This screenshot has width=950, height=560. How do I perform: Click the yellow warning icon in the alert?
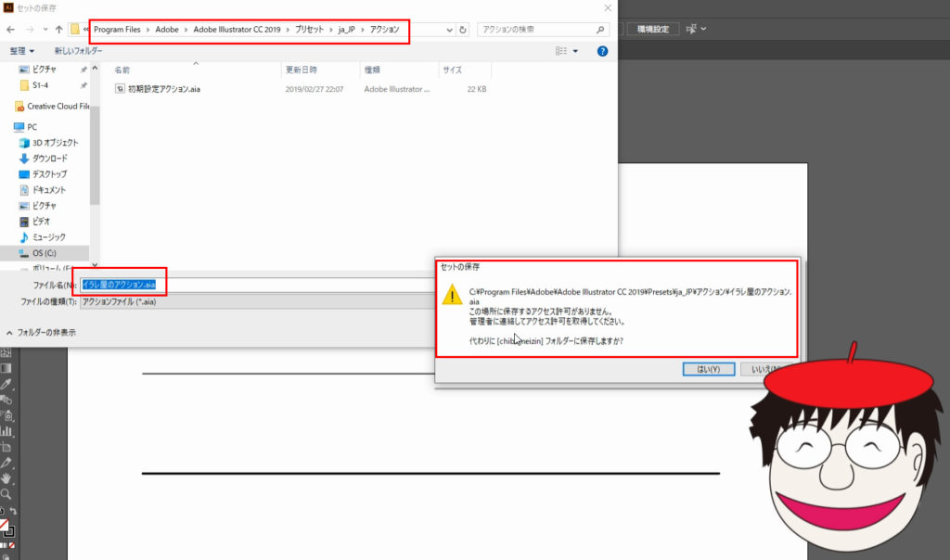click(x=452, y=295)
